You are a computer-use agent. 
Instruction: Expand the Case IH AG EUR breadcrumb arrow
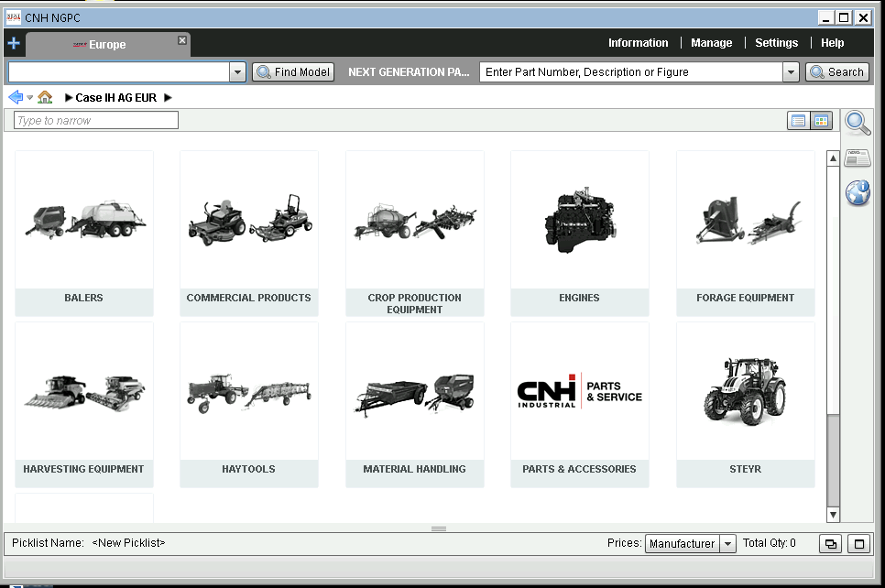tap(168, 98)
